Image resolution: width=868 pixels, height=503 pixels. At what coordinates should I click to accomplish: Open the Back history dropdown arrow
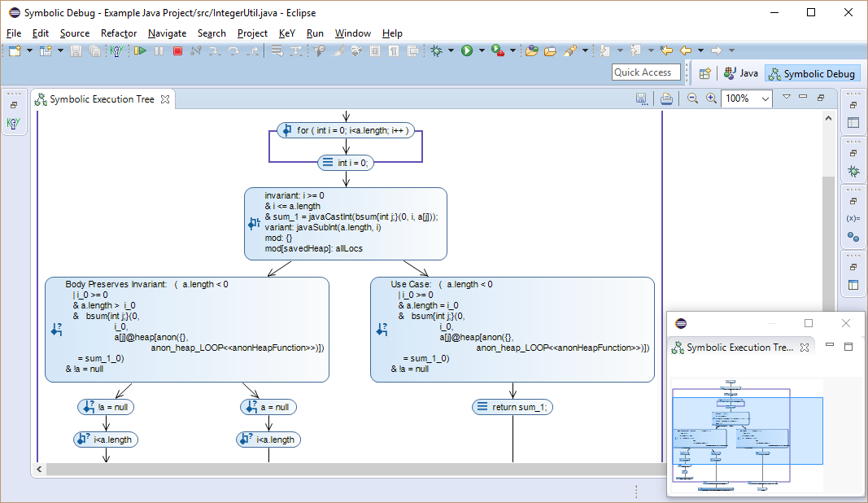[700, 51]
